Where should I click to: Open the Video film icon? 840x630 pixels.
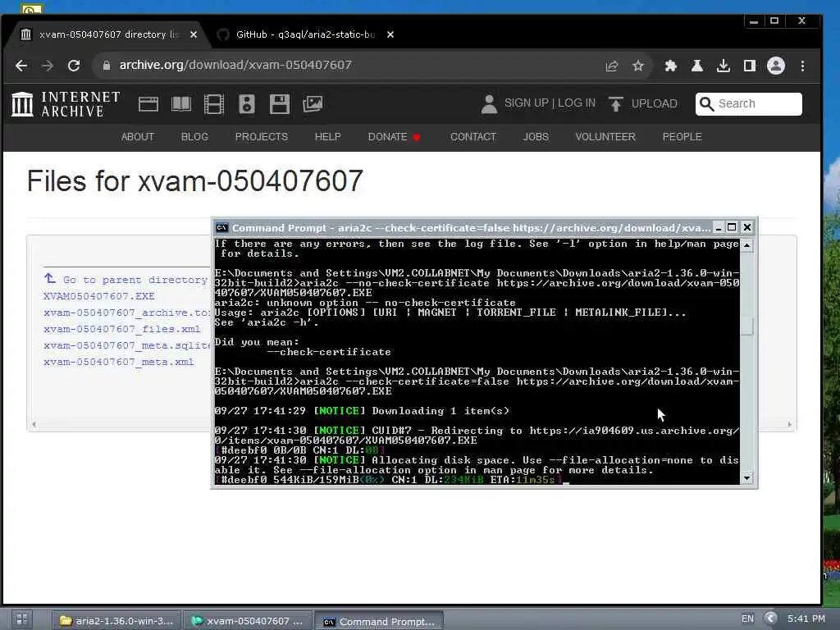[x=214, y=104]
